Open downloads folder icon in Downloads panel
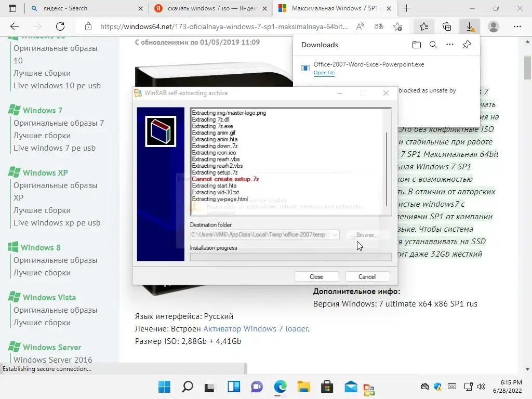 point(417,45)
